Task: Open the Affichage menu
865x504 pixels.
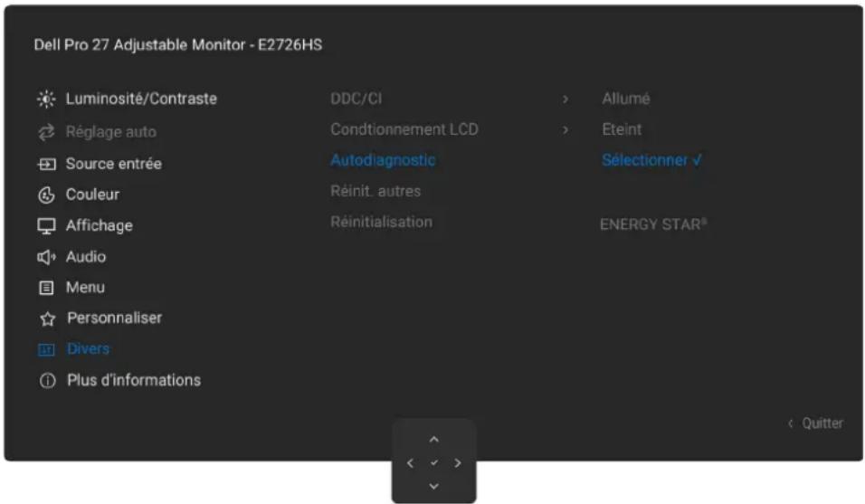Action: [100, 226]
